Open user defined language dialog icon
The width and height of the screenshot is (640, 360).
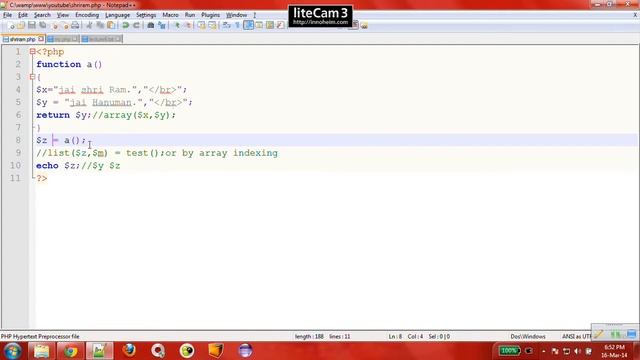(259, 25)
